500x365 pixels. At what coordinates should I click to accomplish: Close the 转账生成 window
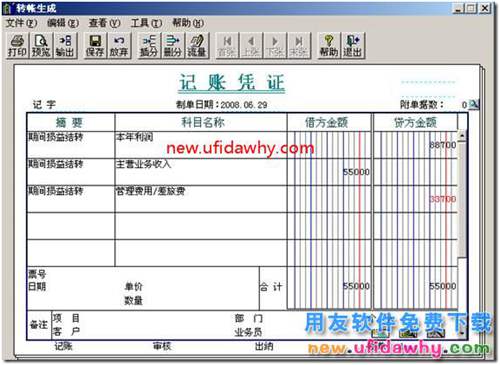485,8
